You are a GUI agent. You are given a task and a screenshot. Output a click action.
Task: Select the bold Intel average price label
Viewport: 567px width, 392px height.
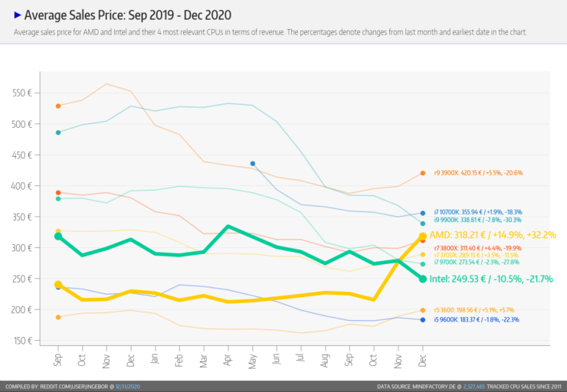coord(490,279)
